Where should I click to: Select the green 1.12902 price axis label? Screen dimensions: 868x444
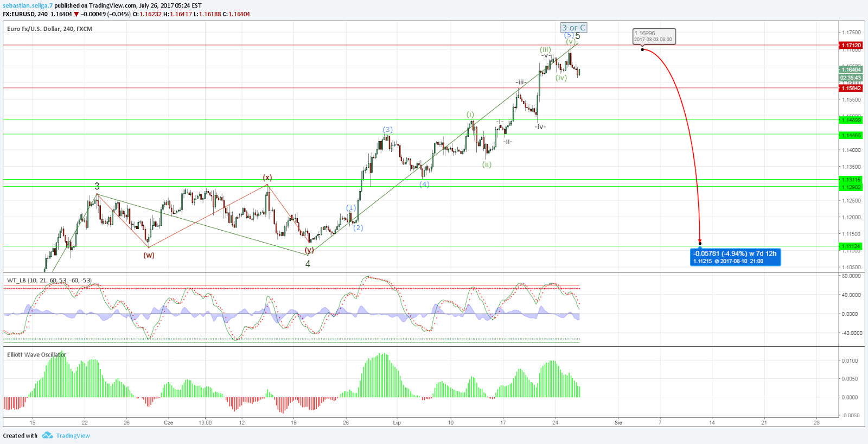pos(851,187)
